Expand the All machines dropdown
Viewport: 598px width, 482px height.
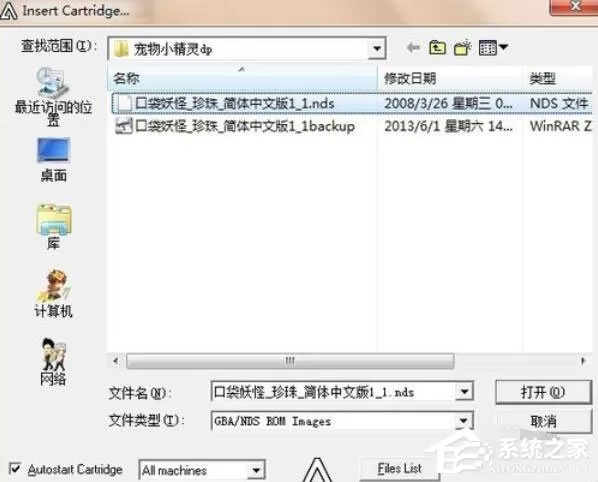[x=256, y=470]
